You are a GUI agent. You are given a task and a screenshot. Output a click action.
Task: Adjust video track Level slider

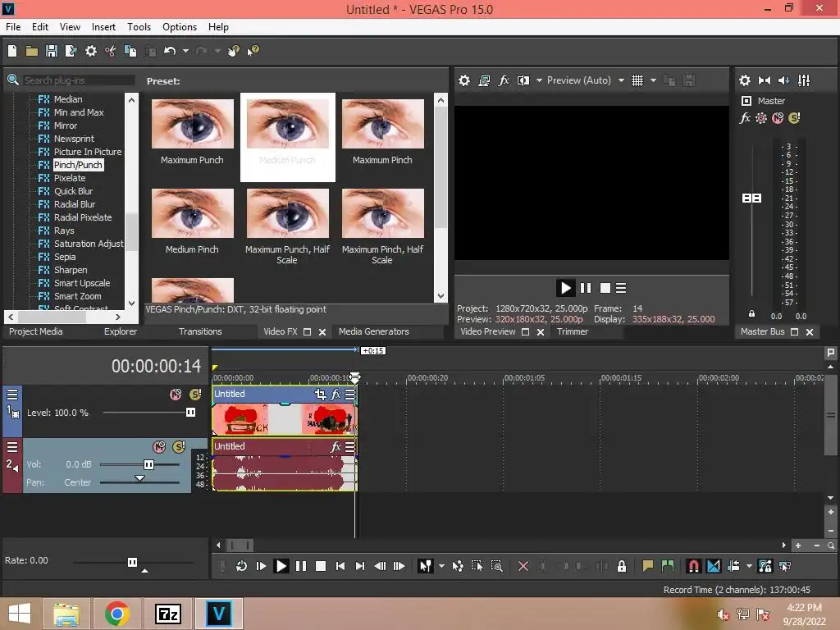(x=190, y=412)
